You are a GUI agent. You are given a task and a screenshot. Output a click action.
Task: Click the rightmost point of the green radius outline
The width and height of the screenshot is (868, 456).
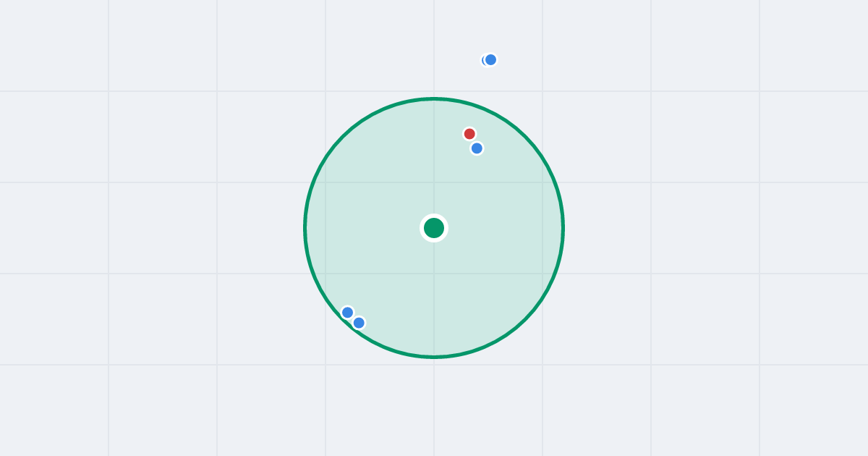pyautogui.click(x=563, y=228)
